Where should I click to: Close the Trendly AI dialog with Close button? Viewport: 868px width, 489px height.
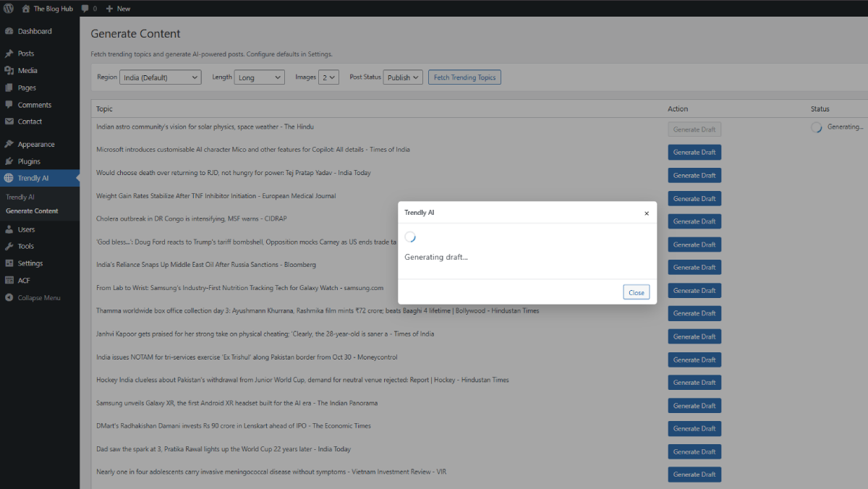coord(636,292)
